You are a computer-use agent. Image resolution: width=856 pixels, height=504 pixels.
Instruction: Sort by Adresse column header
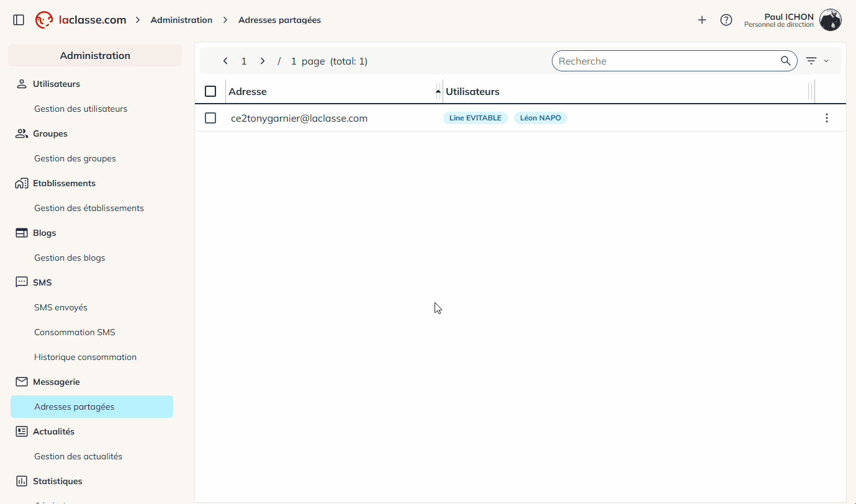tap(248, 91)
